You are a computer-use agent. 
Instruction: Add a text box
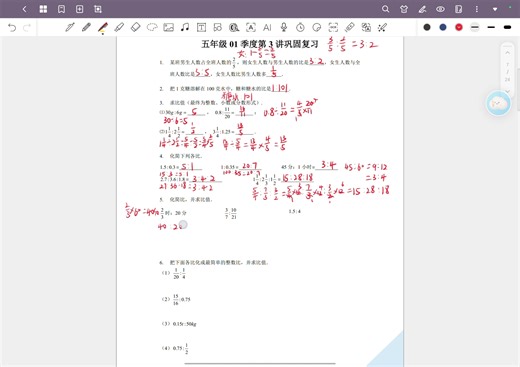pos(201,27)
